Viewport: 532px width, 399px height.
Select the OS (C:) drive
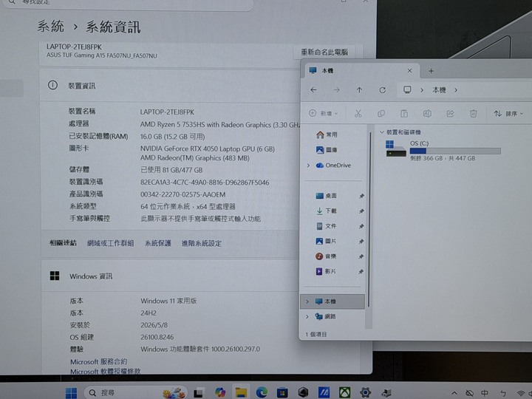point(443,150)
